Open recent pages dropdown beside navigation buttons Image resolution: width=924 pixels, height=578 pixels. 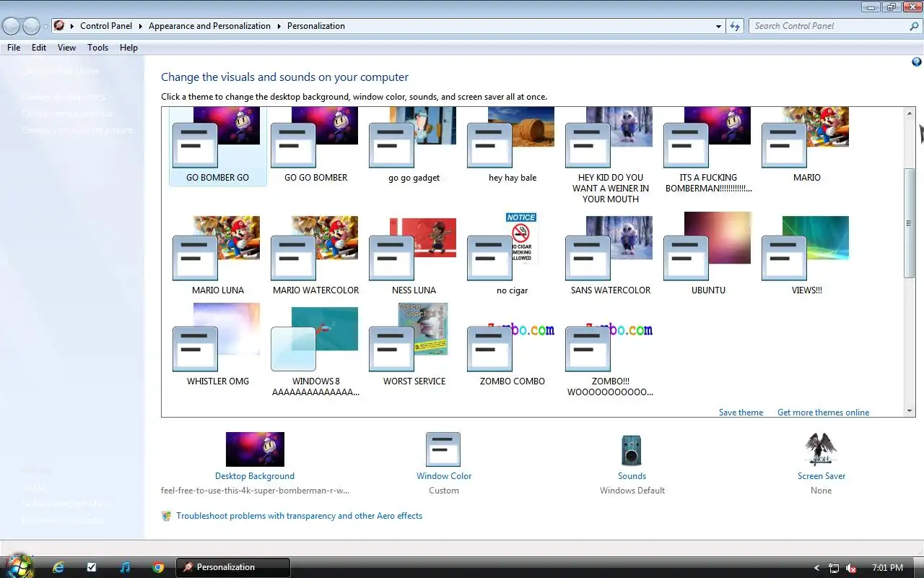(x=45, y=26)
